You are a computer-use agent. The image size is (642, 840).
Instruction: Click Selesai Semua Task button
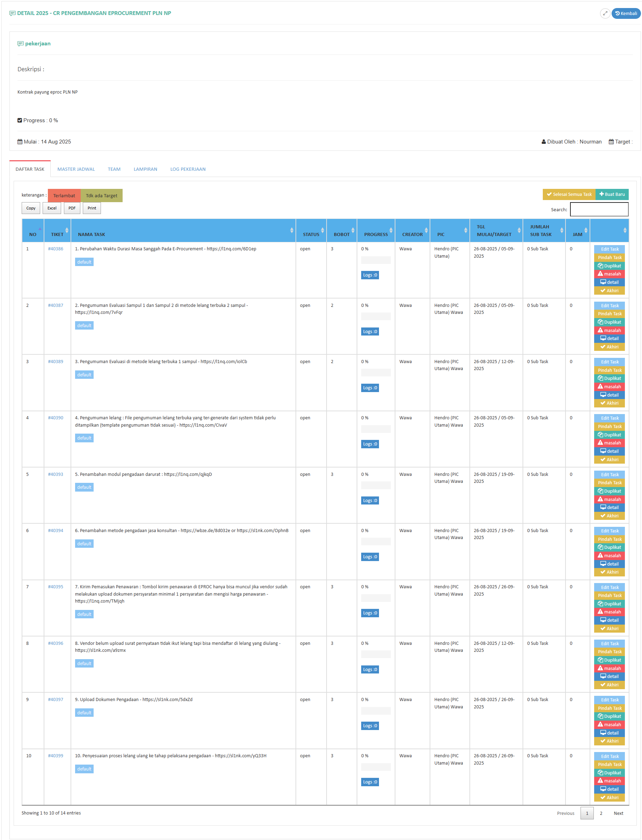pos(569,194)
